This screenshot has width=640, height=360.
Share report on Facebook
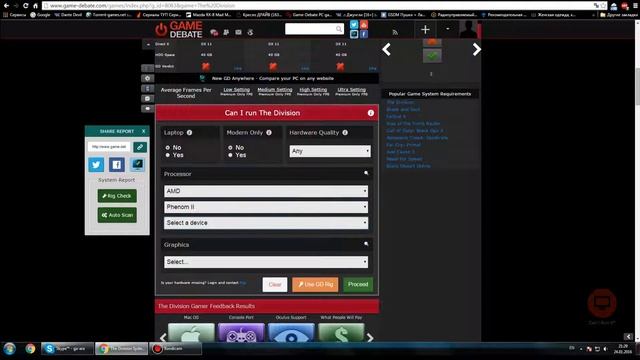click(x=117, y=165)
